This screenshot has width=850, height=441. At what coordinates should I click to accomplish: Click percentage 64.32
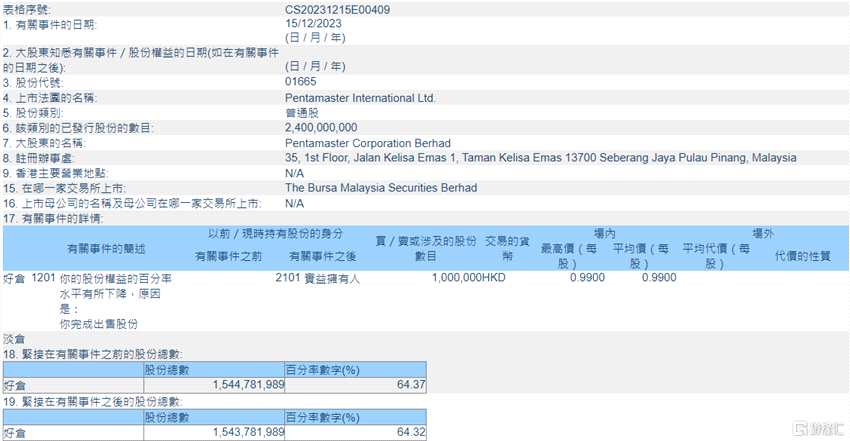point(411,432)
